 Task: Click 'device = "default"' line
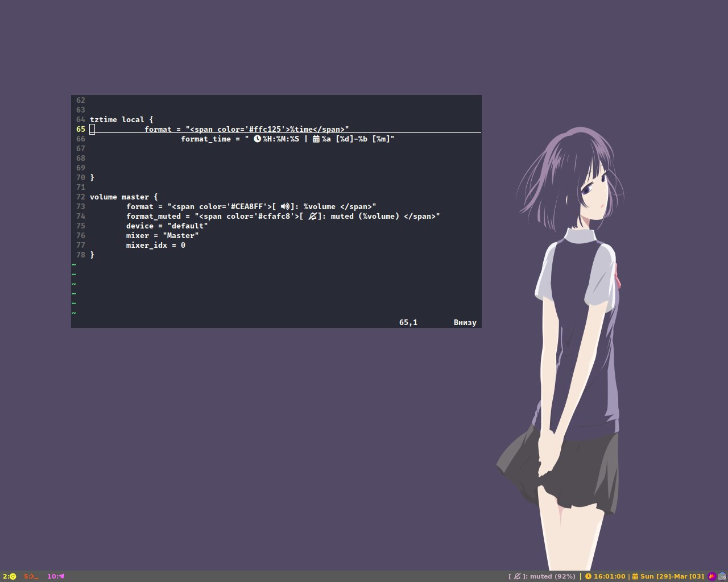click(x=167, y=226)
